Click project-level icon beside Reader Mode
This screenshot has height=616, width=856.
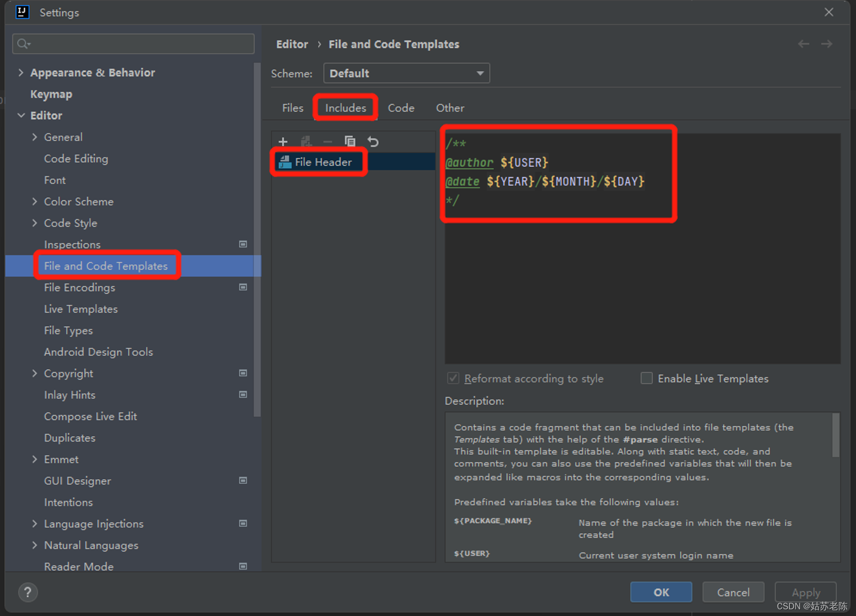click(243, 566)
